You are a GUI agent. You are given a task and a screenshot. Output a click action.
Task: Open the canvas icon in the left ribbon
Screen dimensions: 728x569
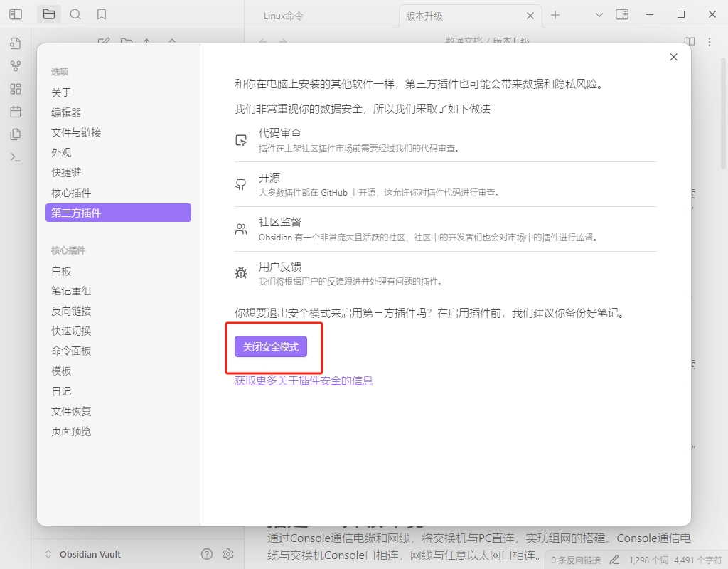click(16, 89)
